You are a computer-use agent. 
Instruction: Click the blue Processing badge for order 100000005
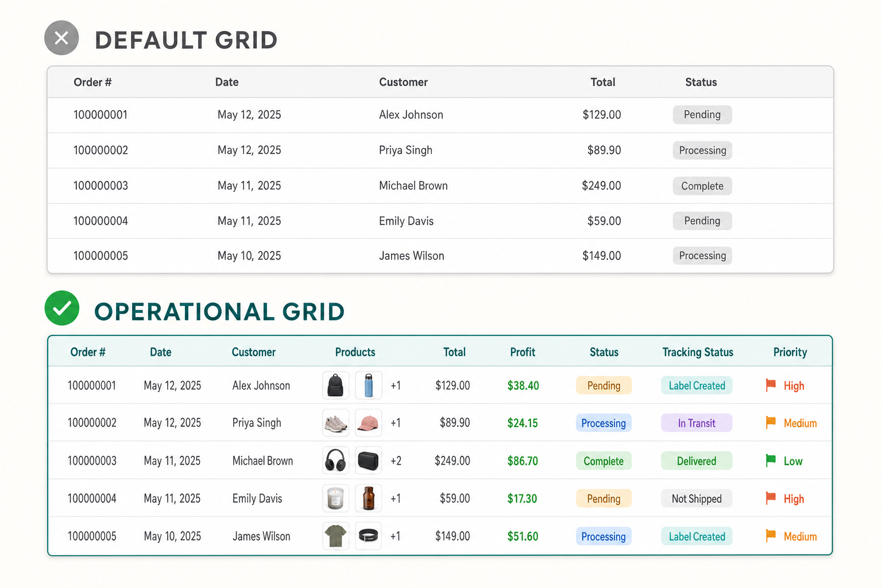pos(604,536)
